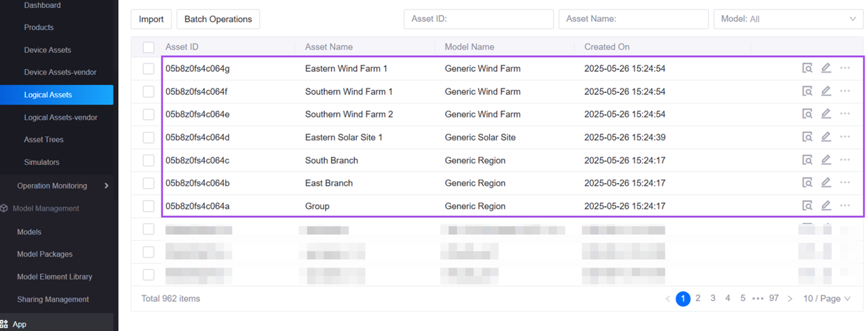Screen dimensions: 868x331
Task: Click the edit pencil icon for Southern Wind Farm 1
Action: click(x=826, y=91)
